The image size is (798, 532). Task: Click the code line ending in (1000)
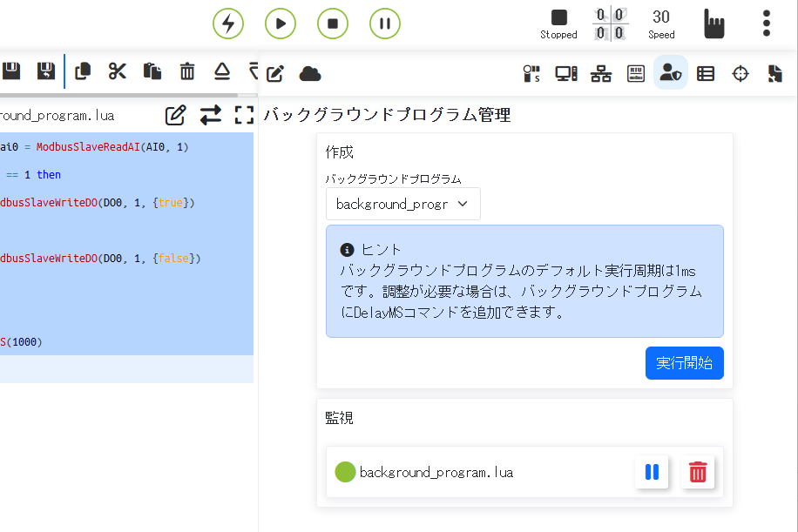point(126,342)
